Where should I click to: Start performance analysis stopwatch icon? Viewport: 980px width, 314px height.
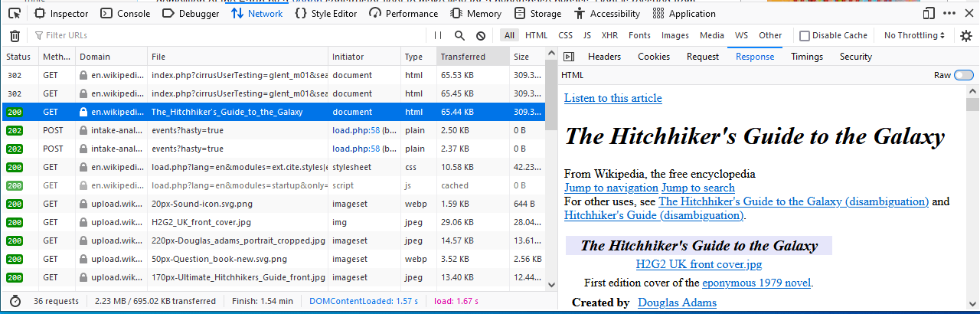point(15,301)
